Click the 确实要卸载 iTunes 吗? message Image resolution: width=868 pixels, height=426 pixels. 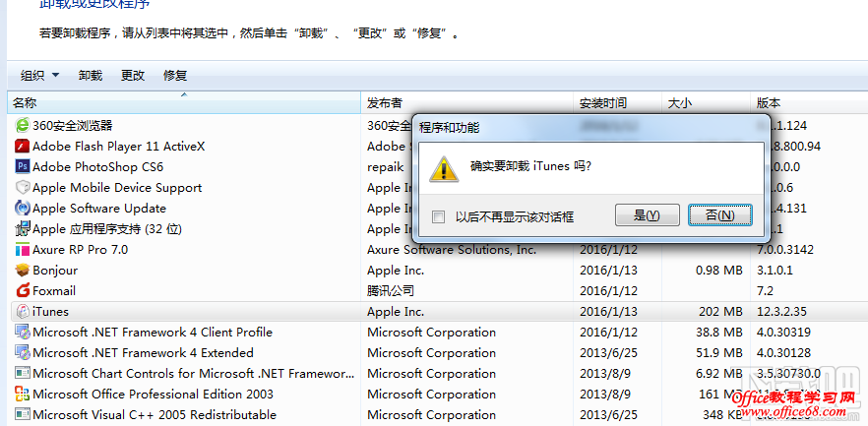[530, 165]
